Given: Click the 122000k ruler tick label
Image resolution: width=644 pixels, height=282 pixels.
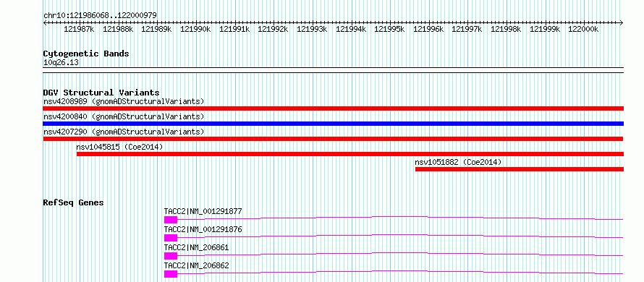Looking at the screenshot, I should [583, 29].
